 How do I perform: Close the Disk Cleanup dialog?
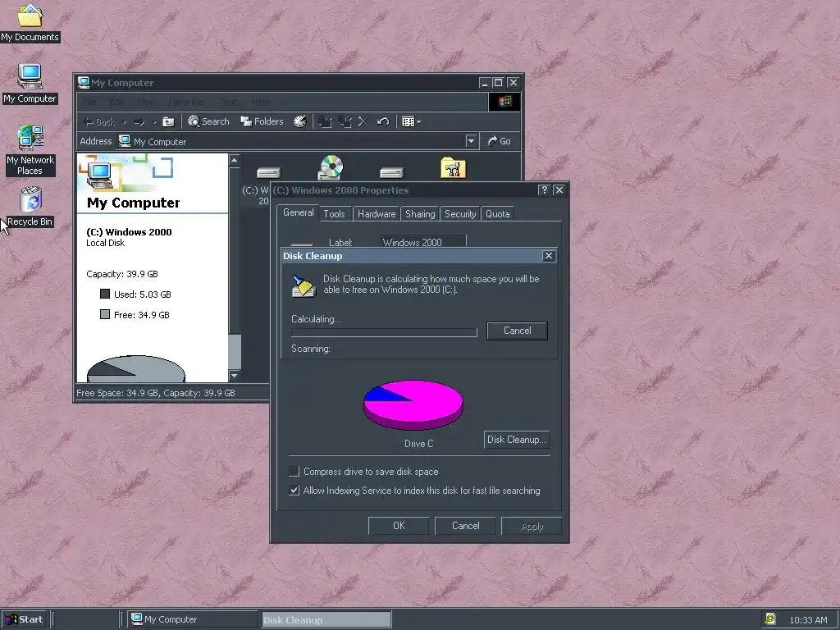[x=549, y=256]
